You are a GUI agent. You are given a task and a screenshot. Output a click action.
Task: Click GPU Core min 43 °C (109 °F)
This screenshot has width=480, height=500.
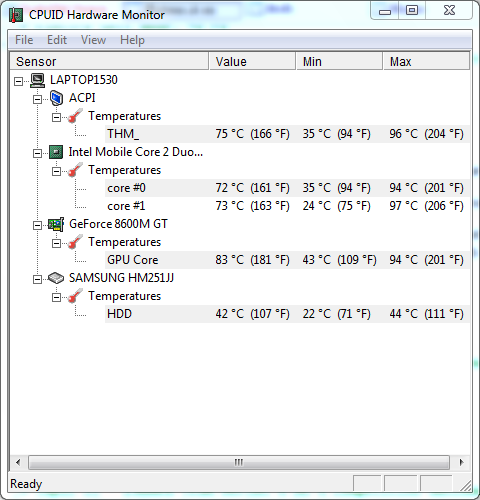point(339,260)
